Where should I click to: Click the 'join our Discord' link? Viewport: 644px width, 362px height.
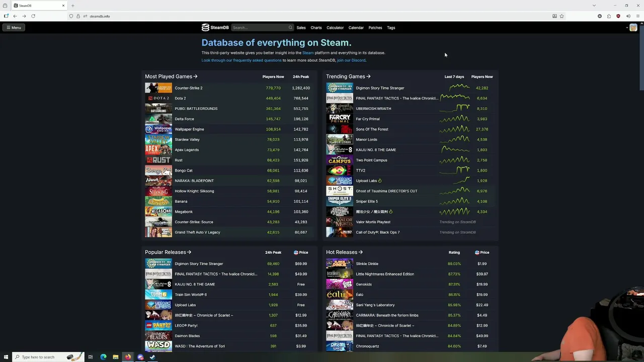(351, 60)
